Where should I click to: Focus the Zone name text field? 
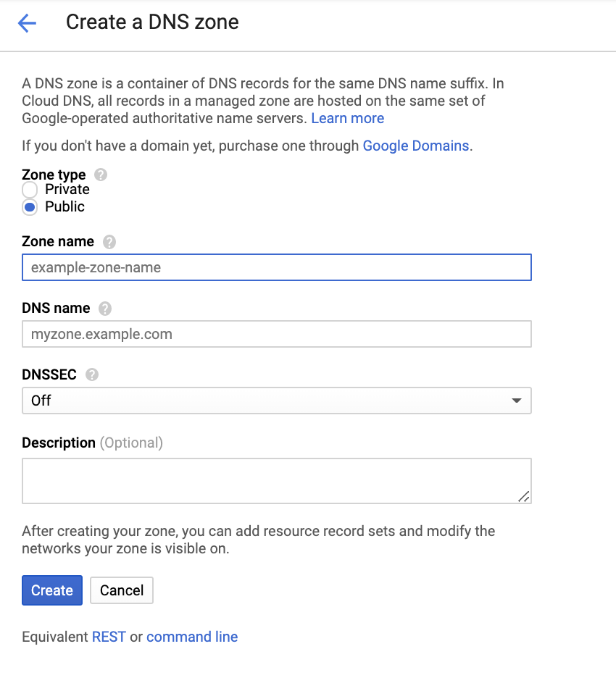(x=276, y=267)
